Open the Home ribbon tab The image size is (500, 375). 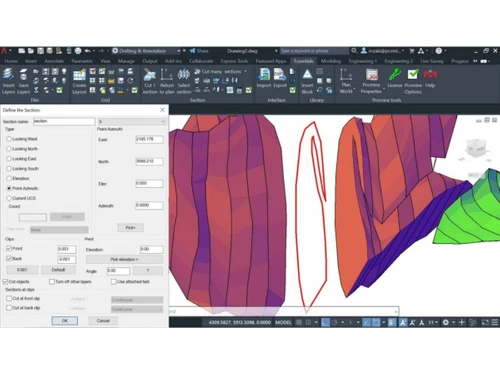pyautogui.click(x=11, y=61)
